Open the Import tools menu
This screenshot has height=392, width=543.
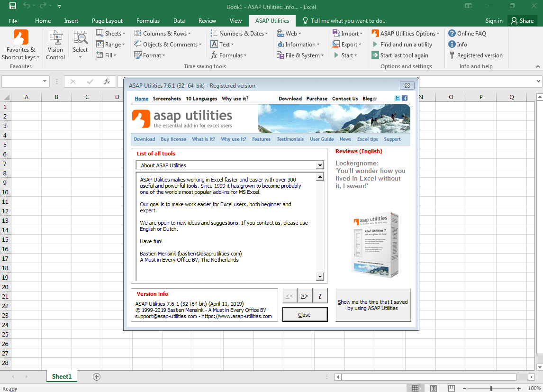tap(347, 33)
